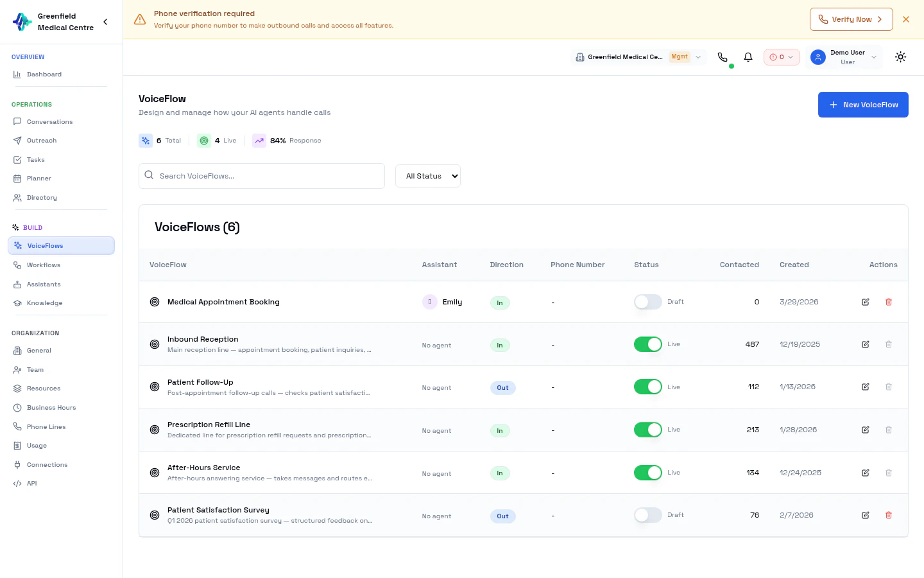This screenshot has height=578, width=924.
Task: Open the All Status filter dropdown
Action: tap(428, 176)
